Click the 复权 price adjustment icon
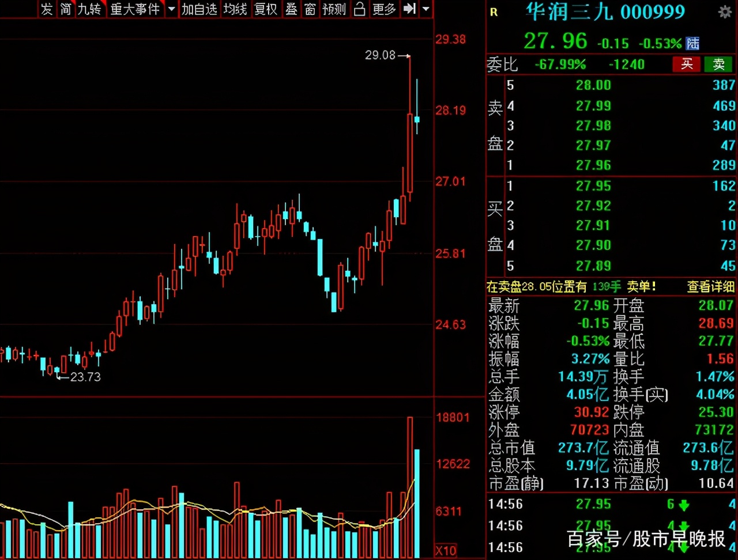This screenshot has height=560, width=738. click(x=266, y=9)
